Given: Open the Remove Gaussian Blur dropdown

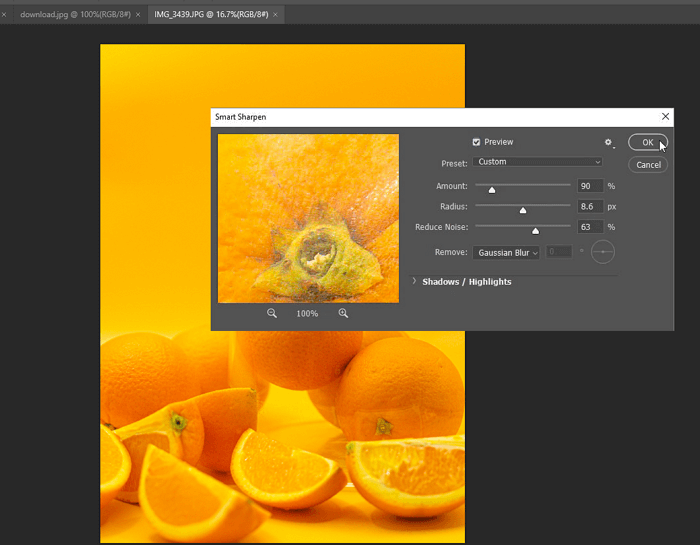Looking at the screenshot, I should 506,253.
